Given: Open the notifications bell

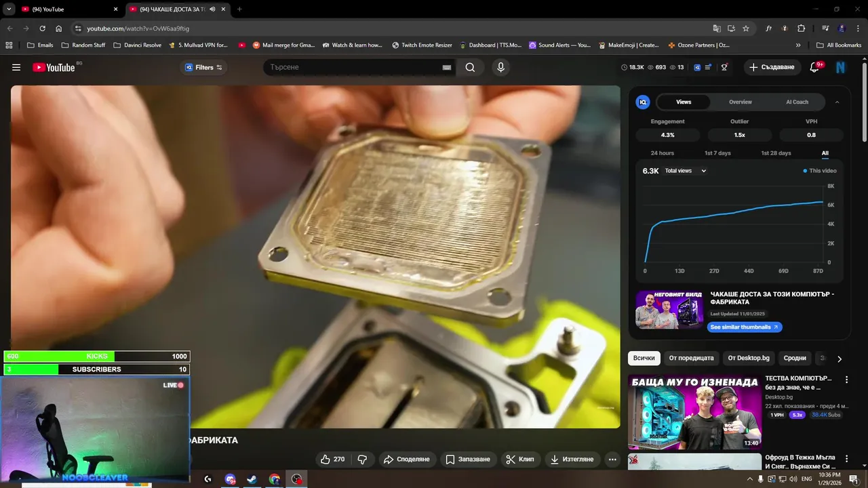Looking at the screenshot, I should (x=815, y=67).
